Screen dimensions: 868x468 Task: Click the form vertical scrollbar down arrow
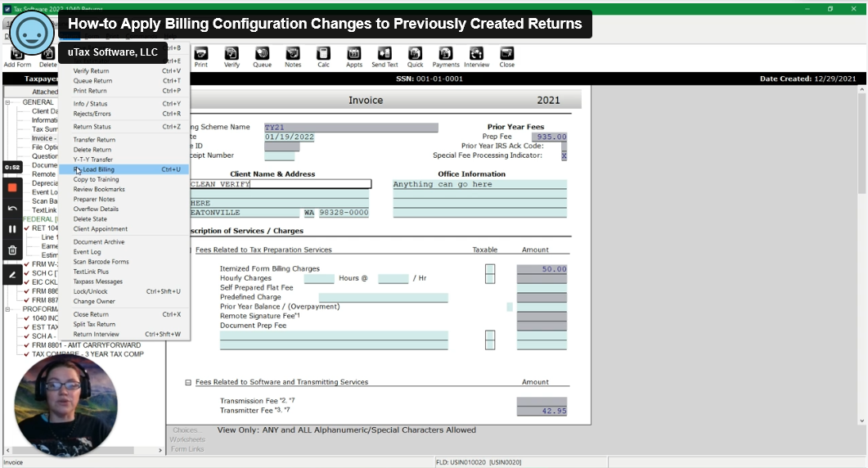coord(862,421)
